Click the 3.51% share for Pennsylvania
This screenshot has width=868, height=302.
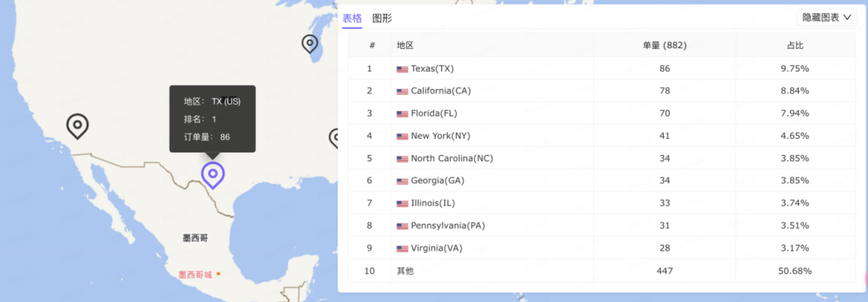coord(795,226)
